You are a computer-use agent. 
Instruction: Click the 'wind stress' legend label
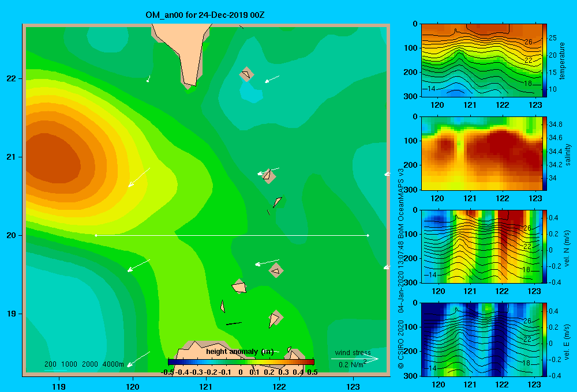(353, 353)
